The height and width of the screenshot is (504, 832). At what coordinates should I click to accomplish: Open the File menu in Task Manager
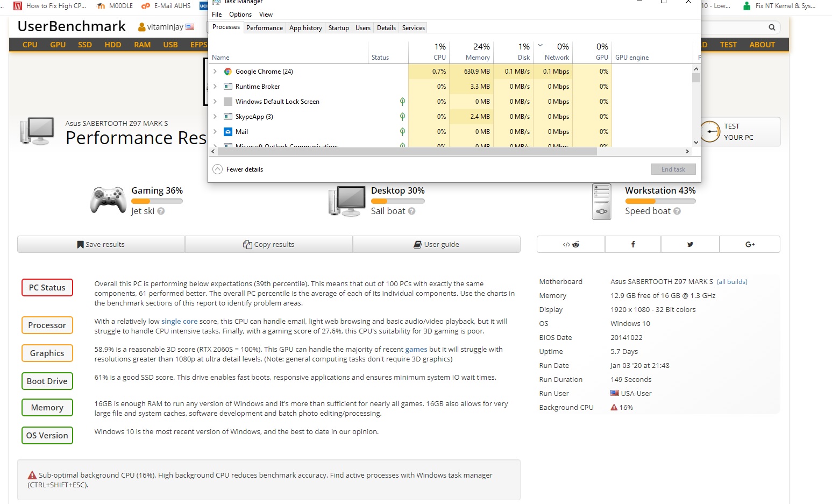(217, 15)
